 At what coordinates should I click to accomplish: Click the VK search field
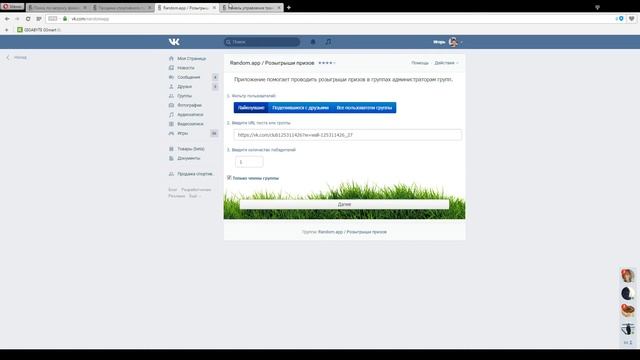(262, 42)
